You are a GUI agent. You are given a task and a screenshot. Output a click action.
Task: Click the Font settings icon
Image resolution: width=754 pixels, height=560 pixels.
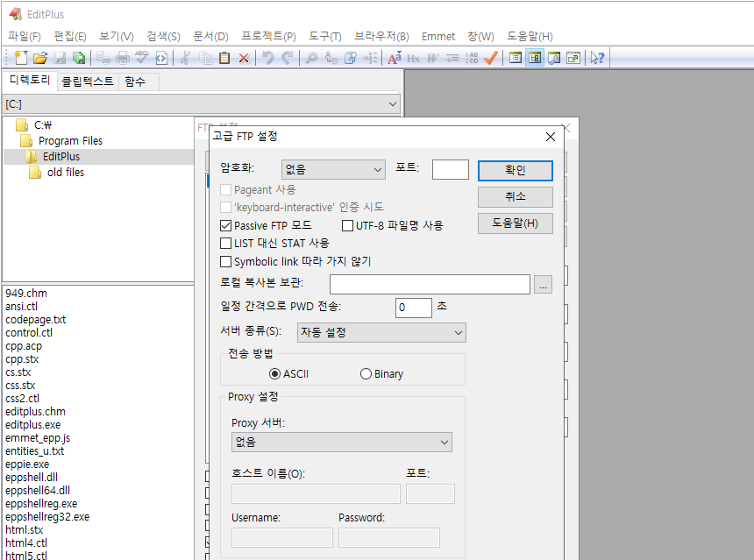pos(395,58)
